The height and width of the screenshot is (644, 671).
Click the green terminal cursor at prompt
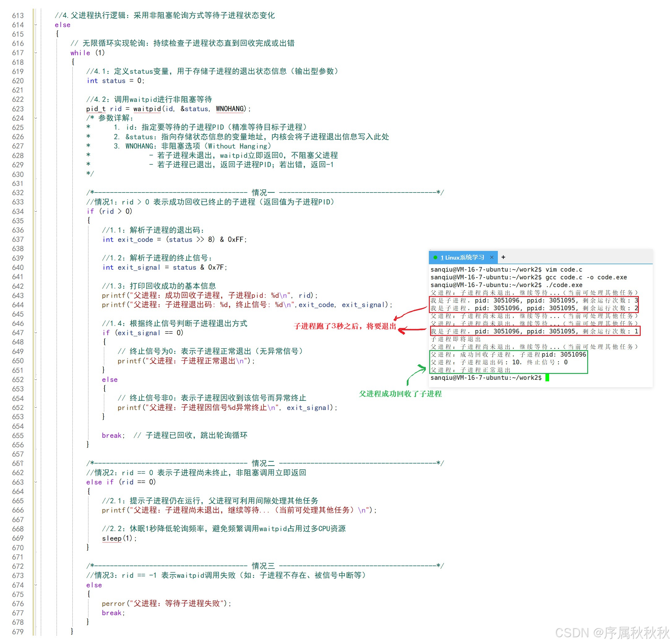click(547, 377)
